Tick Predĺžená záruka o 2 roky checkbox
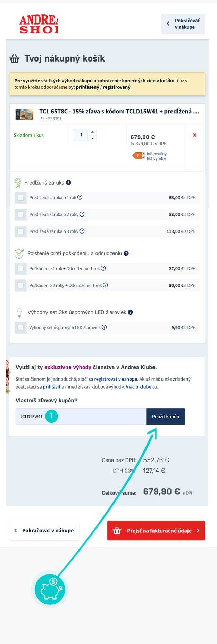The width and height of the screenshot is (217, 644). tap(20, 214)
